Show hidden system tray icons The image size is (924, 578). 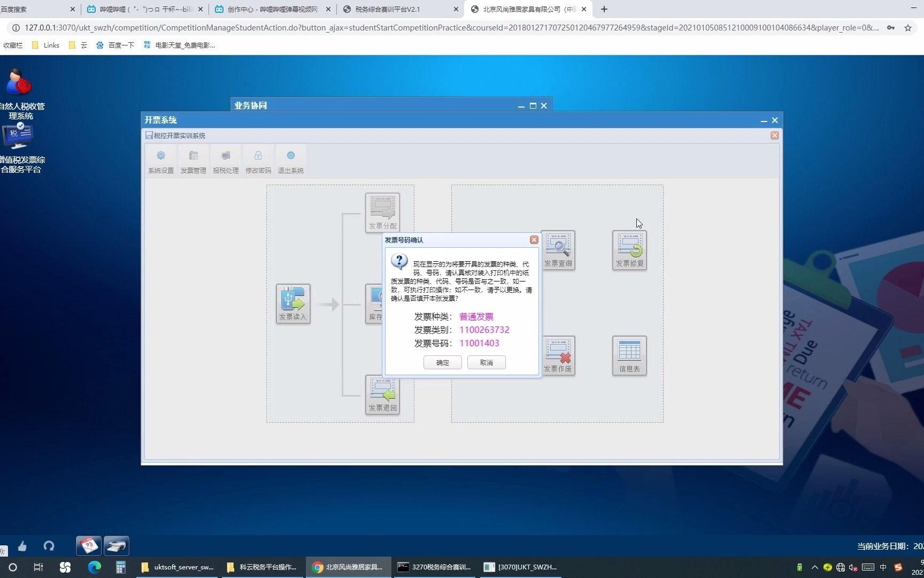(814, 567)
